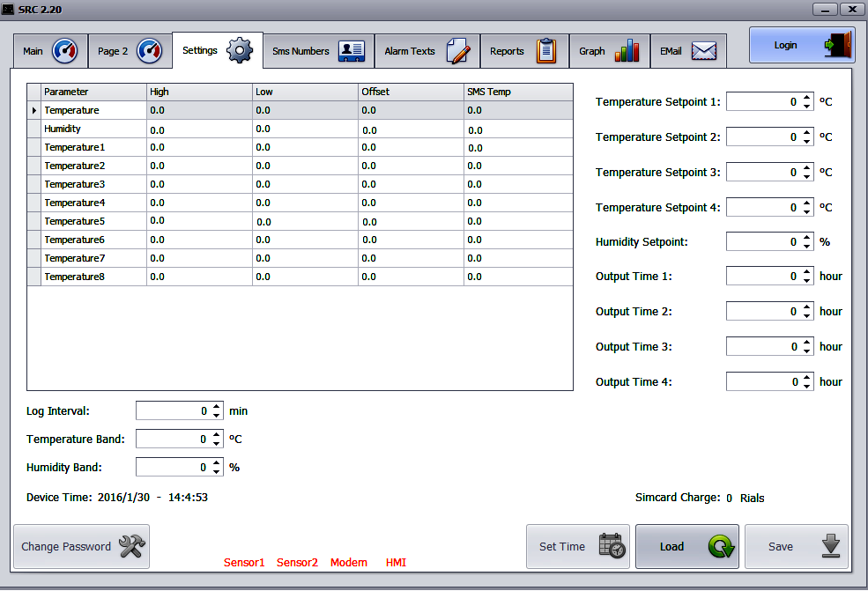Image resolution: width=868 pixels, height=591 pixels.
Task: Load settings with the green arrow button
Action: click(687, 546)
